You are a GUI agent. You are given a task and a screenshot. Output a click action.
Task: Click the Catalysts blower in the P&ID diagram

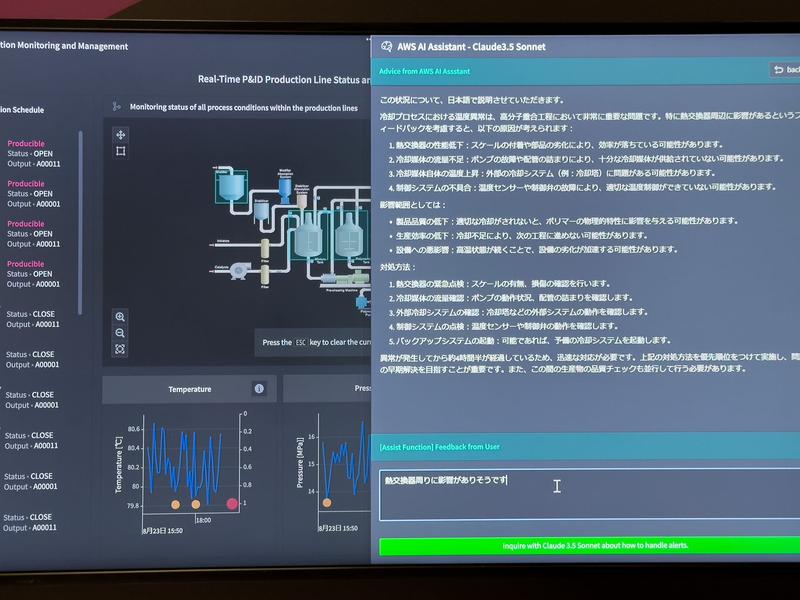[239, 270]
